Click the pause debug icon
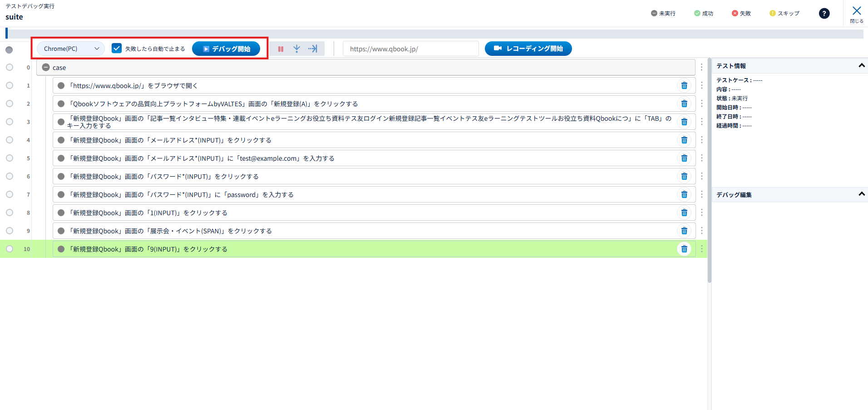The image size is (868, 410). coord(281,49)
